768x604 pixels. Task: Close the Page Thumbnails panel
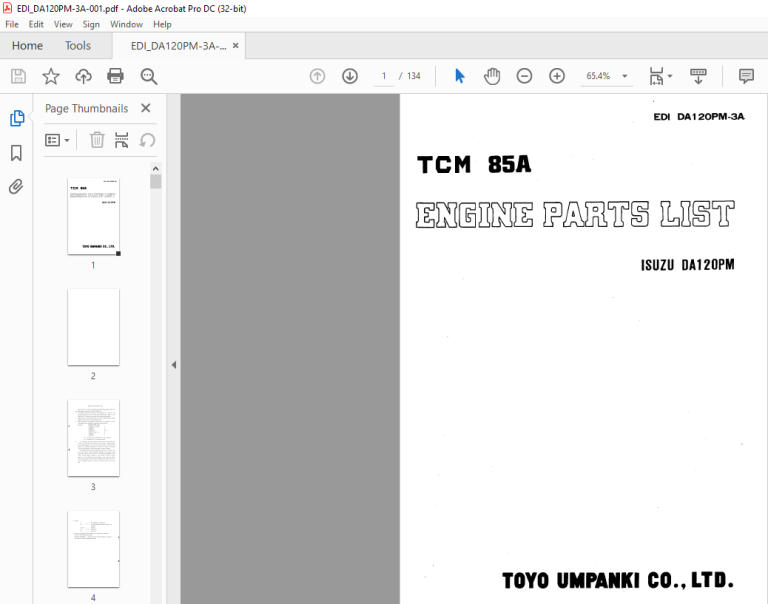click(x=145, y=108)
